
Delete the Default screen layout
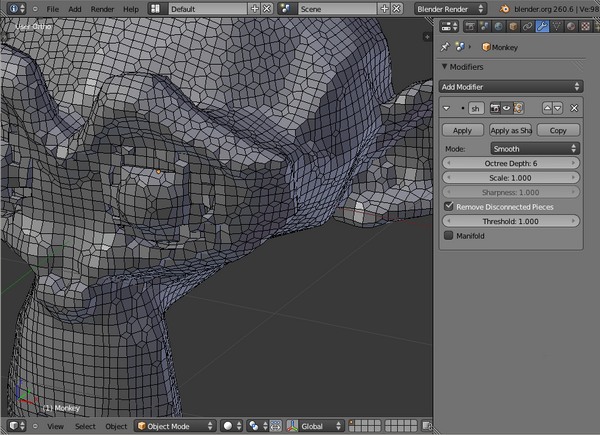[x=267, y=9]
